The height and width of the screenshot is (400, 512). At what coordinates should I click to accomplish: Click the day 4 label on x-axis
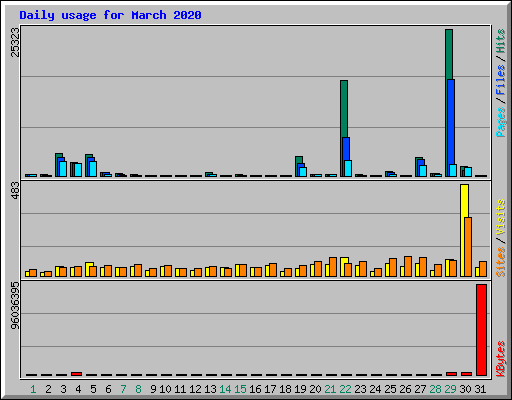[x=78, y=389]
